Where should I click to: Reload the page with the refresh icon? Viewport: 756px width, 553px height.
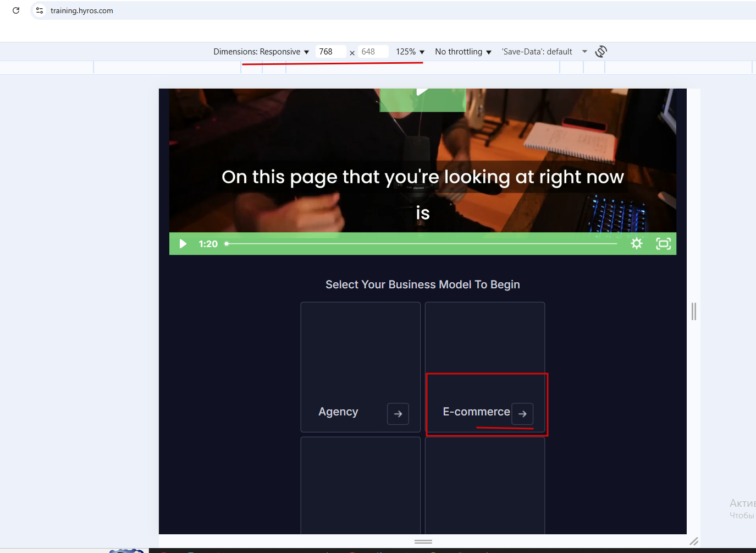(x=16, y=10)
